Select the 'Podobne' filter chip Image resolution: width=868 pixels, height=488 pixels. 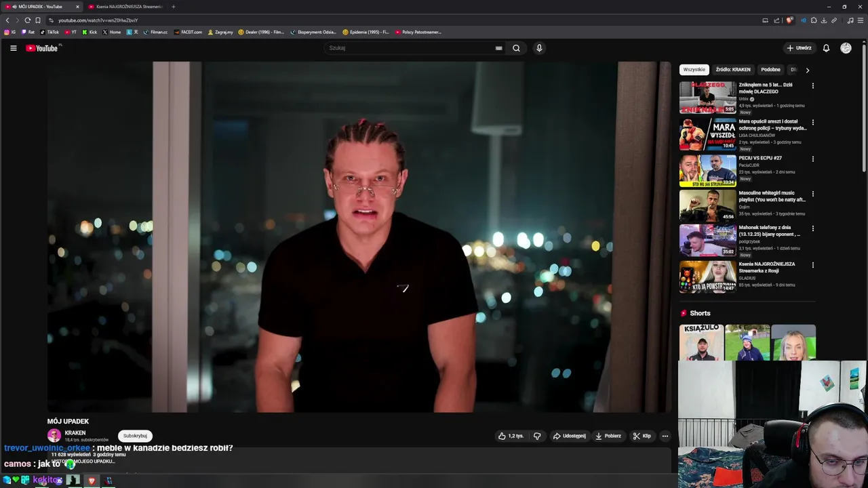point(770,70)
